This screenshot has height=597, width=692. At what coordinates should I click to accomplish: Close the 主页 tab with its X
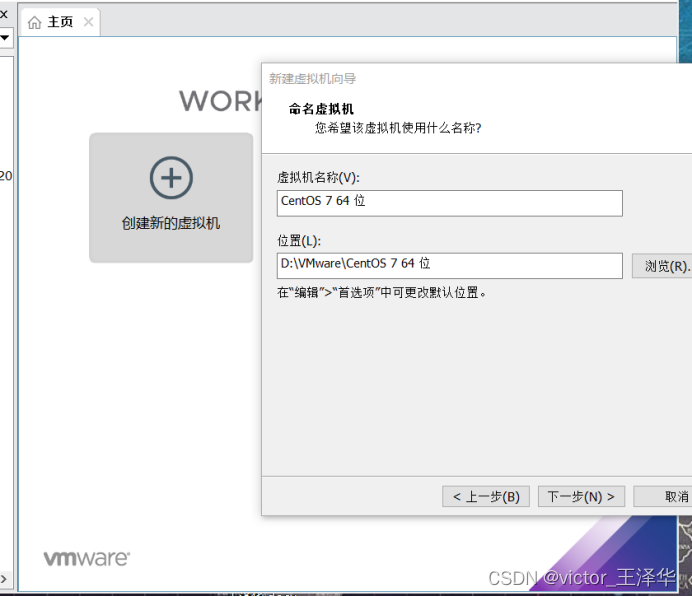click(88, 22)
